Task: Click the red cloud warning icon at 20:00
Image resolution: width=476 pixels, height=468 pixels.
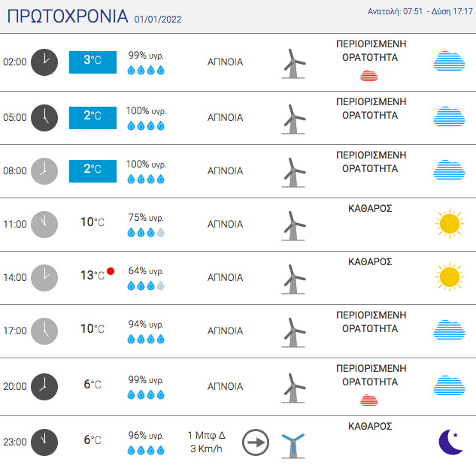Action: coord(368,400)
